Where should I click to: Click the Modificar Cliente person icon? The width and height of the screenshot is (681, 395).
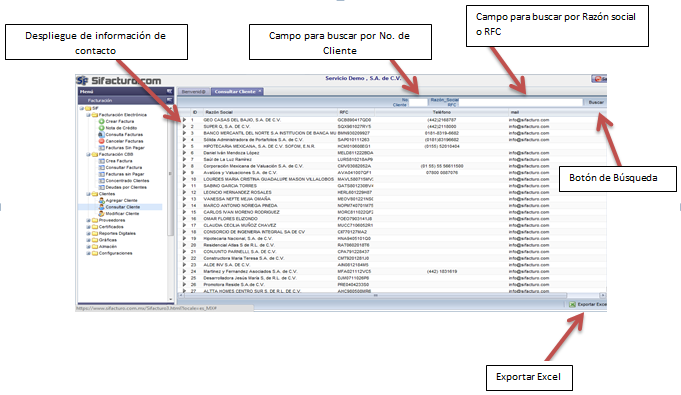click(x=102, y=213)
